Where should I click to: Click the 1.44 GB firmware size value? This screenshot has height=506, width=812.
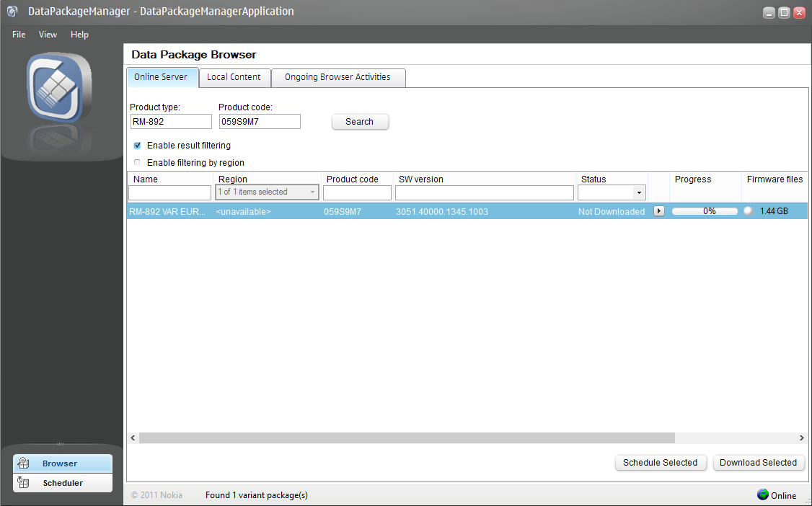pos(775,211)
